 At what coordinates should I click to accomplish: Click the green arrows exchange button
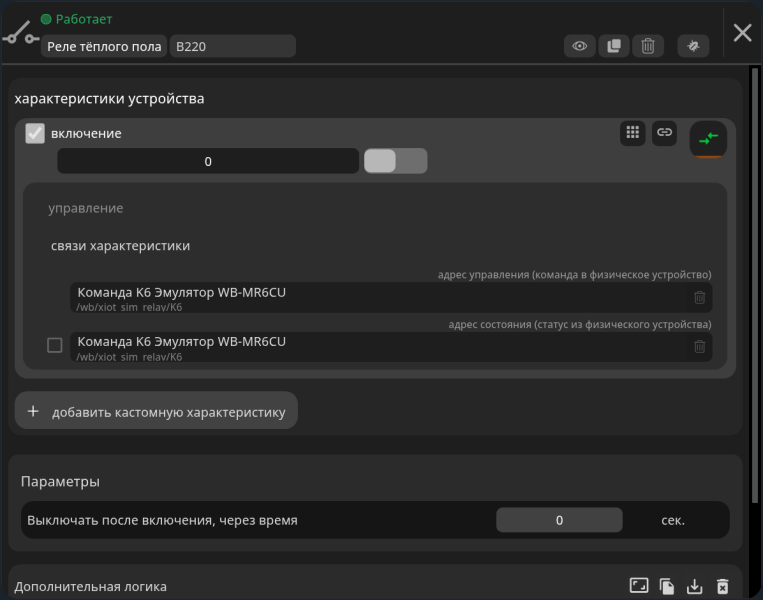click(708, 139)
